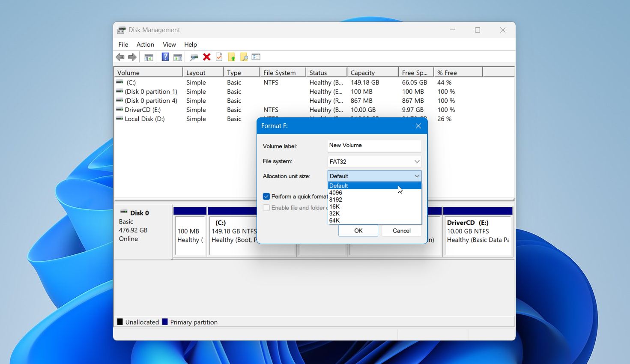Choose 32K in the allocation size list

tap(375, 213)
